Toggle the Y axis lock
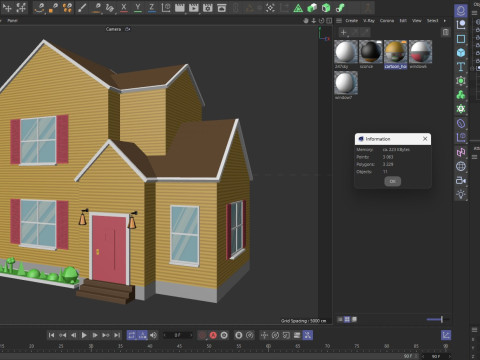 click(138, 7)
